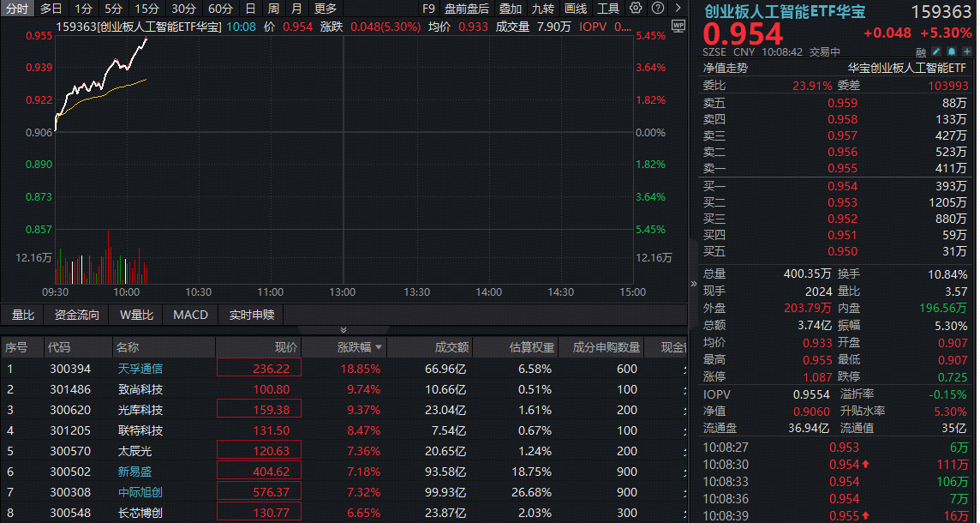Image resolution: width=980 pixels, height=523 pixels.
Task: Set a price alert with the bell icon
Action: tap(951, 51)
